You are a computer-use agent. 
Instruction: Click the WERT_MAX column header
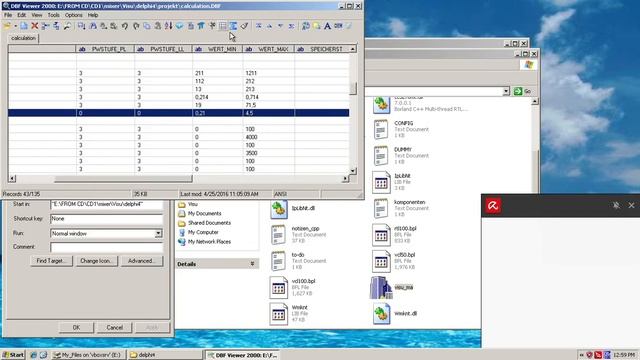pyautogui.click(x=269, y=49)
